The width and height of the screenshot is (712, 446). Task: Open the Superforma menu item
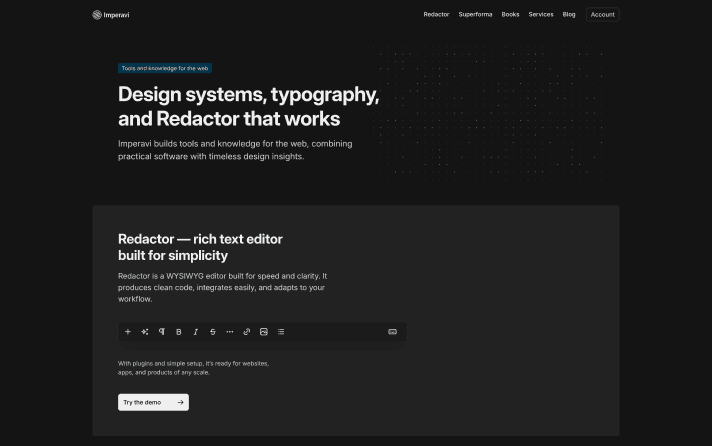click(475, 15)
